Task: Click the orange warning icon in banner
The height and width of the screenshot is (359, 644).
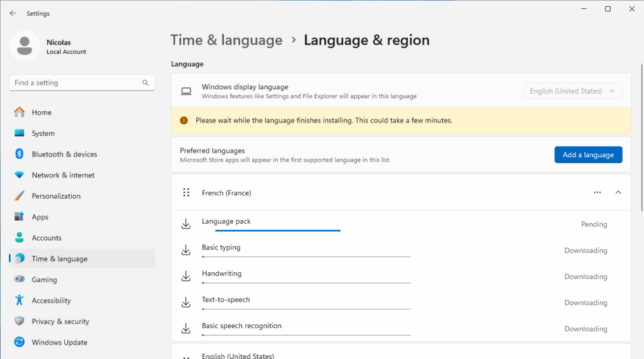Action: click(184, 120)
